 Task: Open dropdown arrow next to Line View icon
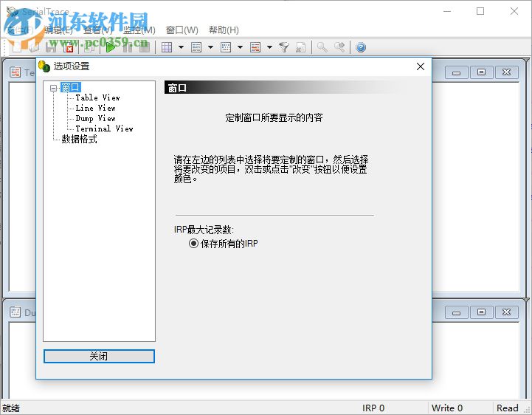[211, 47]
